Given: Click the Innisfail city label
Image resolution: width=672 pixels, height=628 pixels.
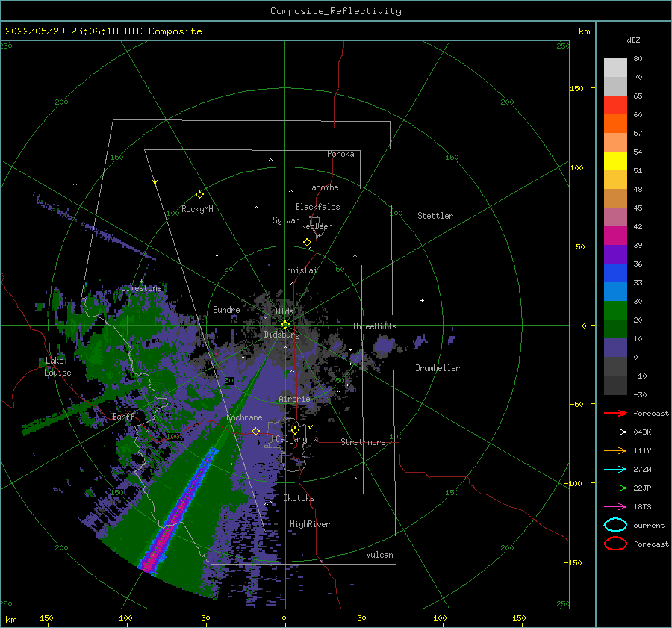Looking at the screenshot, I should tap(302, 270).
